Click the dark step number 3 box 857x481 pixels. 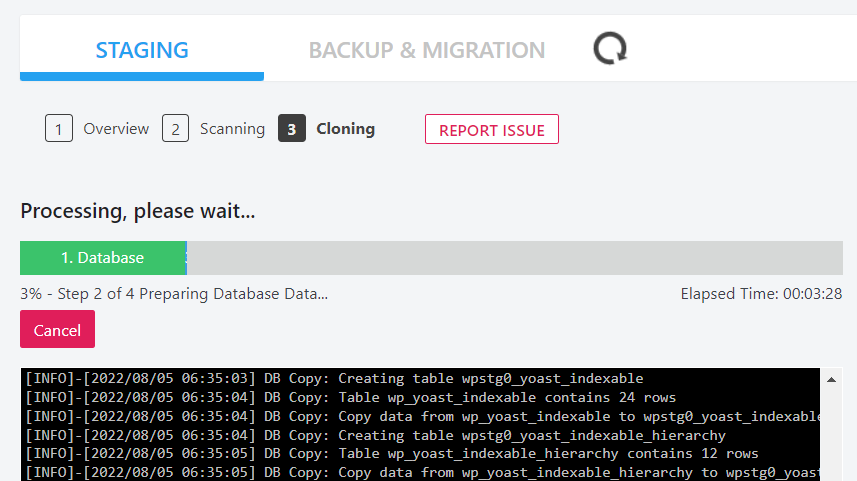click(292, 128)
